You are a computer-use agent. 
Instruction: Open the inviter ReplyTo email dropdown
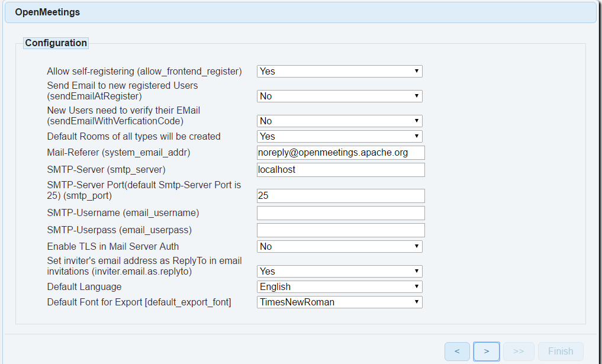pos(339,272)
